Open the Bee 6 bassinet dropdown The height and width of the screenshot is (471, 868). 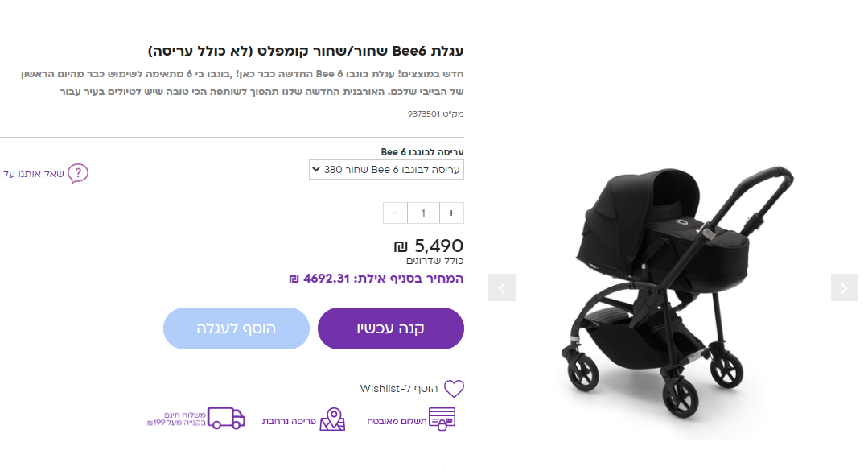coord(386,170)
